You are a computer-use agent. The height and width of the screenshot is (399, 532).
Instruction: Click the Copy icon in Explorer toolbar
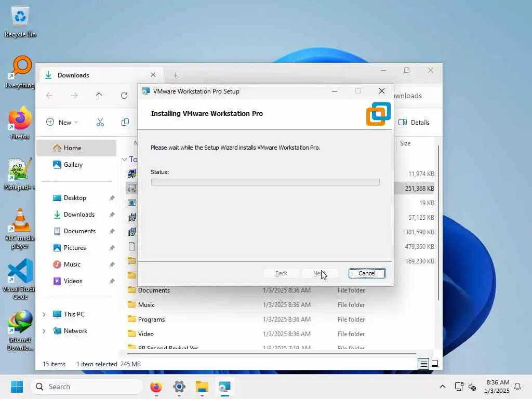125,122
